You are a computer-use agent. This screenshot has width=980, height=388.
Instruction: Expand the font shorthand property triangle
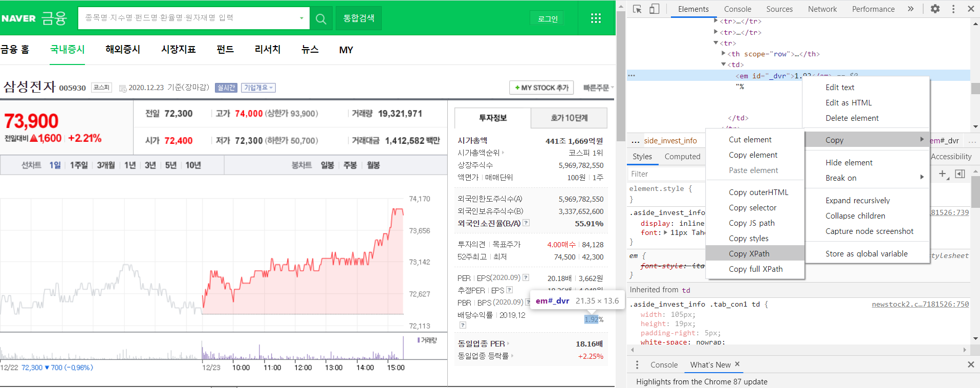665,232
